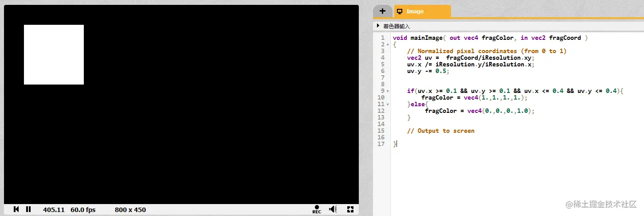The height and width of the screenshot is (216, 644).
Task: Click the uv.y -= 0.5 line
Action: [428, 71]
